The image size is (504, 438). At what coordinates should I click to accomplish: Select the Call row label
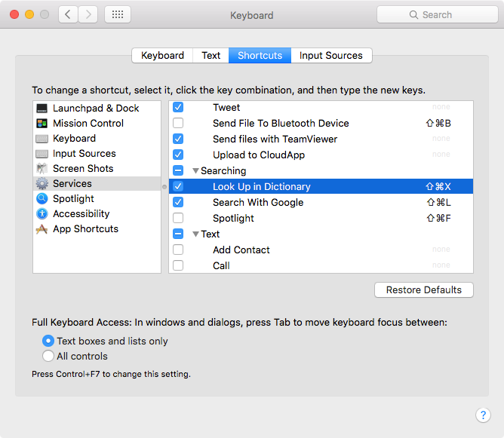click(221, 266)
